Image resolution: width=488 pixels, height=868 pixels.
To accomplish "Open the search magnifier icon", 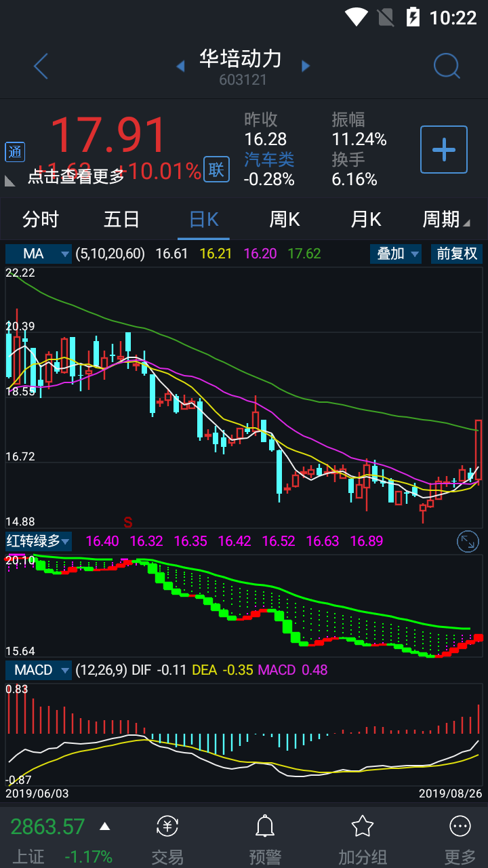I will tap(447, 66).
